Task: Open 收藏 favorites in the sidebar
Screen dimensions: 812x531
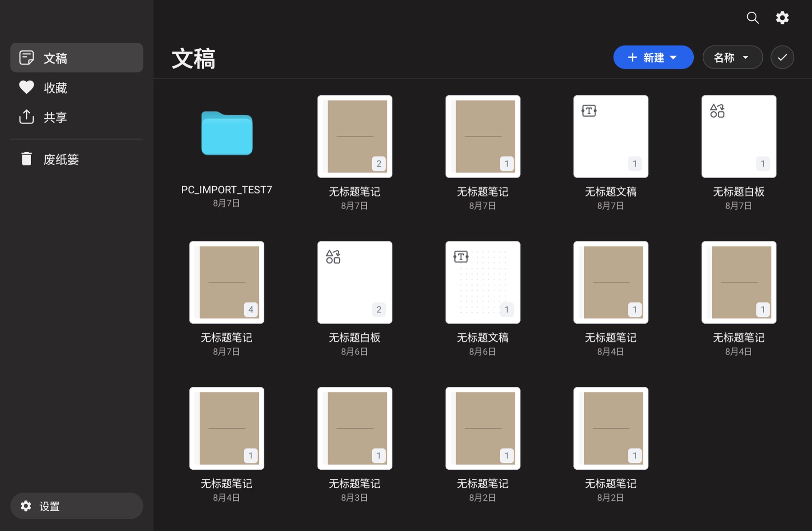Action: coord(77,87)
